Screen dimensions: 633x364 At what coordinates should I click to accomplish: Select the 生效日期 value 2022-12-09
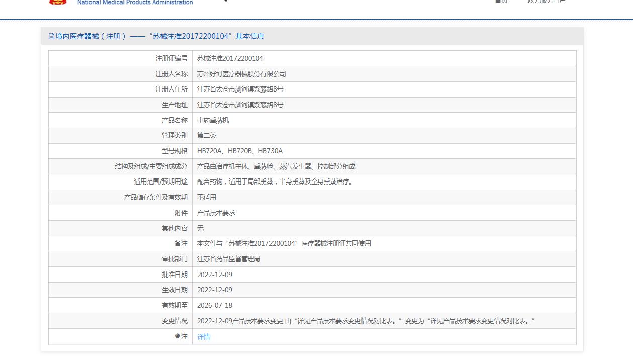click(215, 290)
